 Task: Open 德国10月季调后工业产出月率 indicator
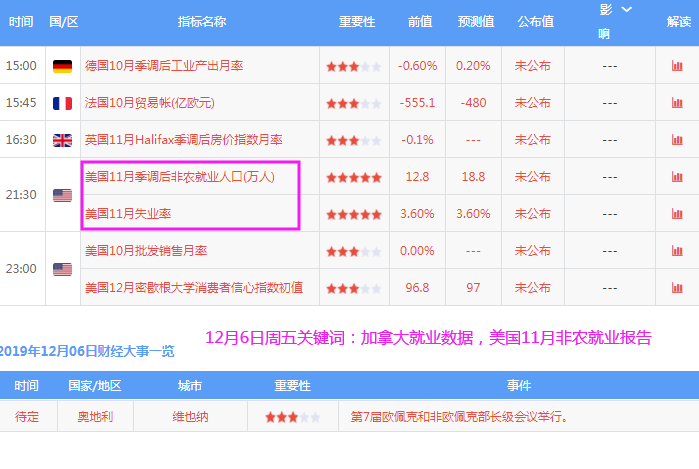point(164,66)
